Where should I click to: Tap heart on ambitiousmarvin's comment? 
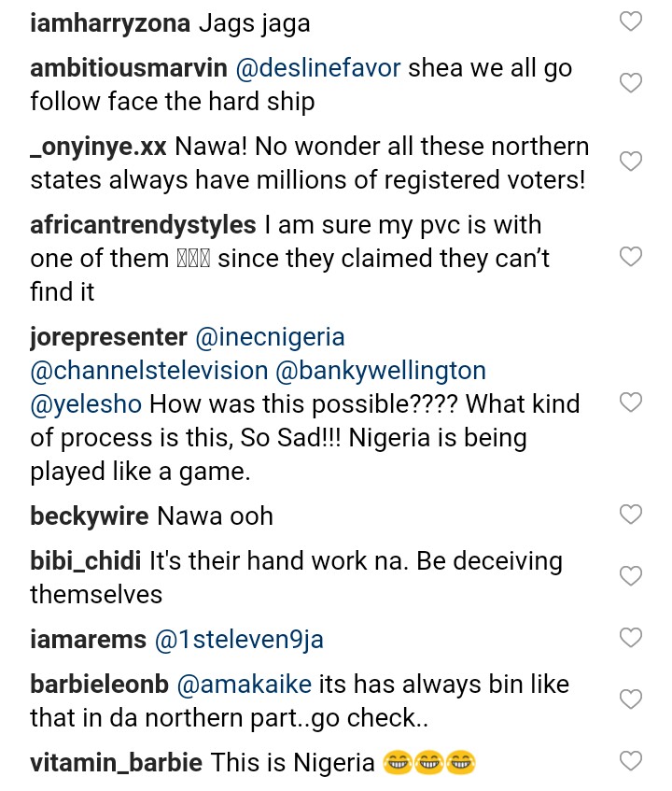(632, 83)
